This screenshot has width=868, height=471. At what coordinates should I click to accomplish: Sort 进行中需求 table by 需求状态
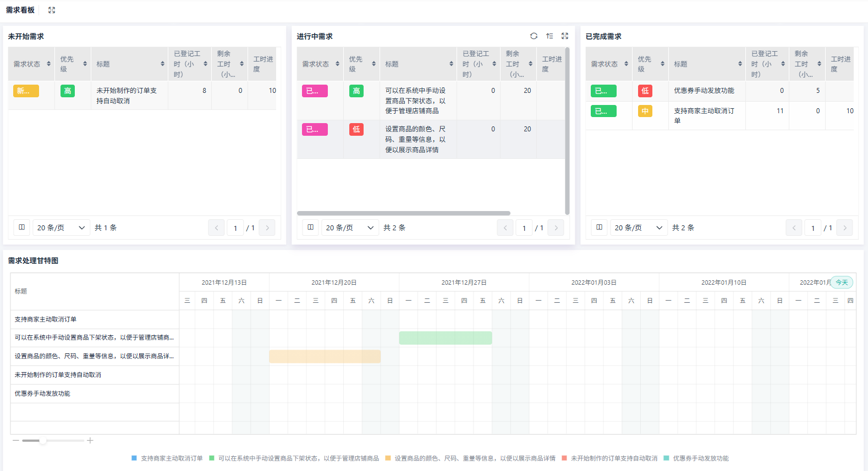[x=337, y=64]
